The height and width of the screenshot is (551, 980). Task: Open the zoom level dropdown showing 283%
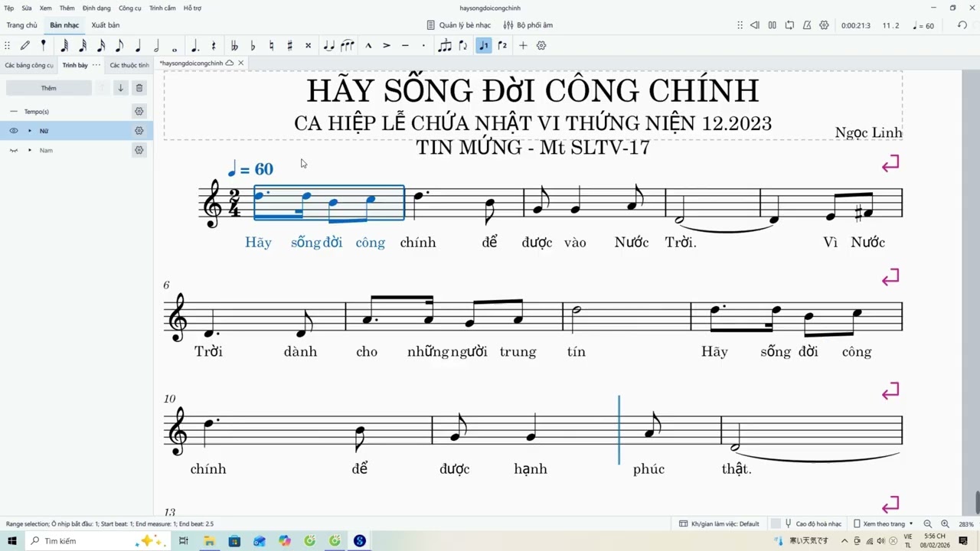tap(966, 524)
